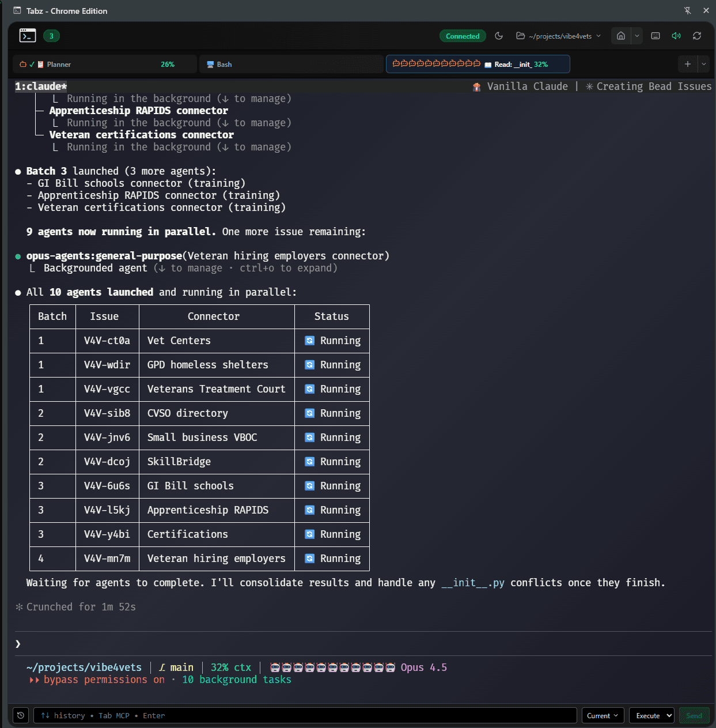The height and width of the screenshot is (728, 716).
Task: Click the volume speaker icon
Action: 676,35
